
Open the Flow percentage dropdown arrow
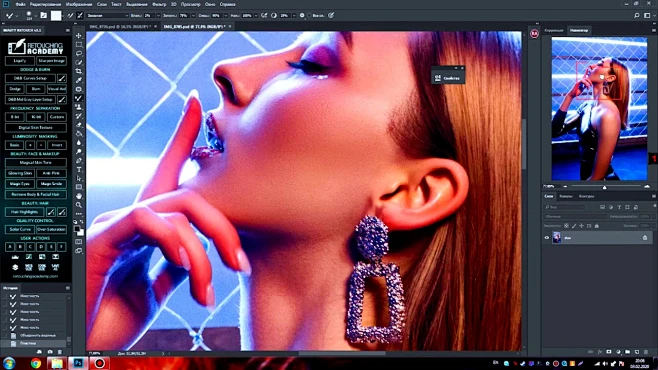[x=256, y=16]
